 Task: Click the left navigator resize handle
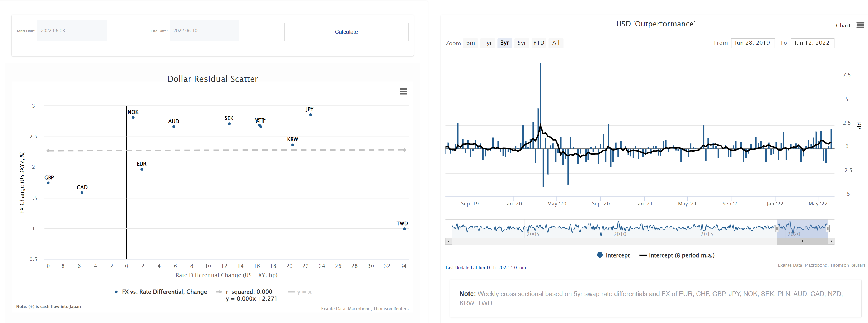777,229
